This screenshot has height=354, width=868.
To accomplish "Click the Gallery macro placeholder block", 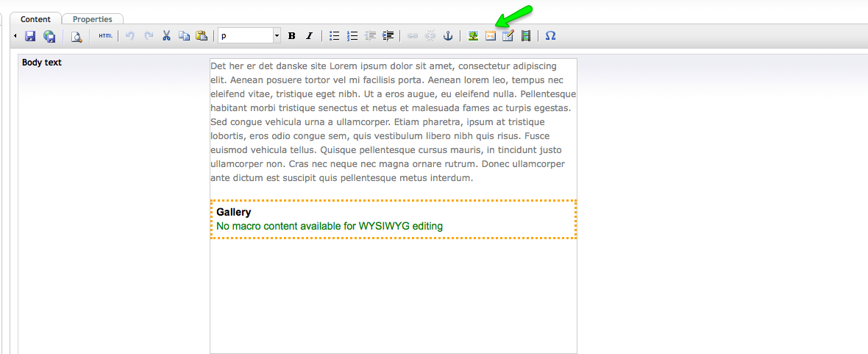I will pos(393,219).
